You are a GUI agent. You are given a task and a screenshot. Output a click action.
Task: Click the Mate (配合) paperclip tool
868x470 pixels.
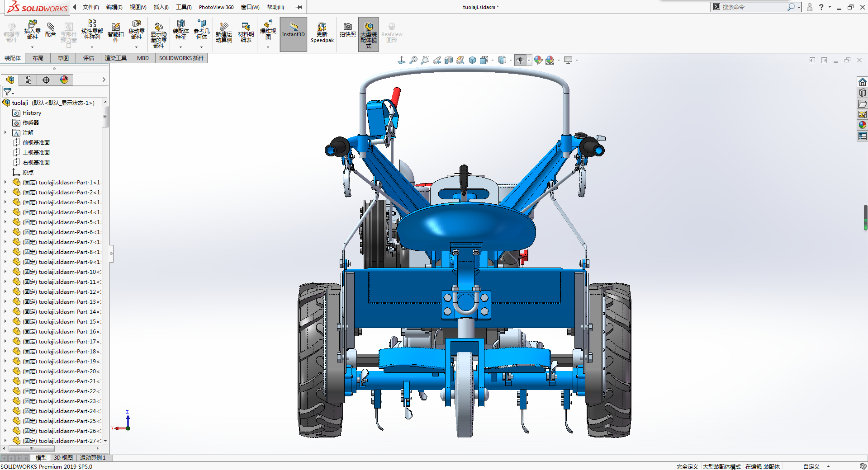click(51, 30)
